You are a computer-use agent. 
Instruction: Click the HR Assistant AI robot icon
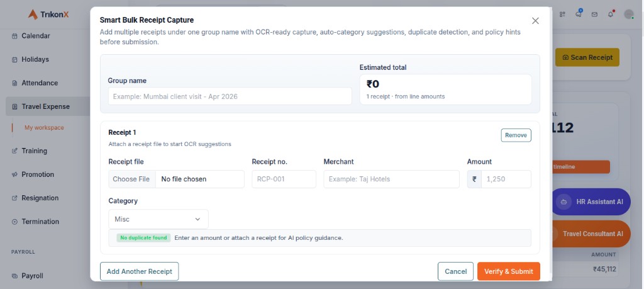tap(563, 202)
